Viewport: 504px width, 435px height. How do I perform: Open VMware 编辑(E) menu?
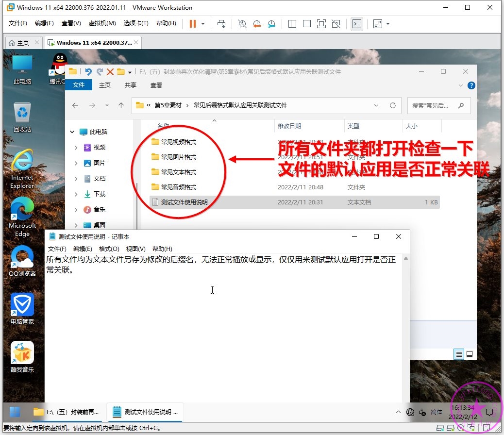coord(44,23)
